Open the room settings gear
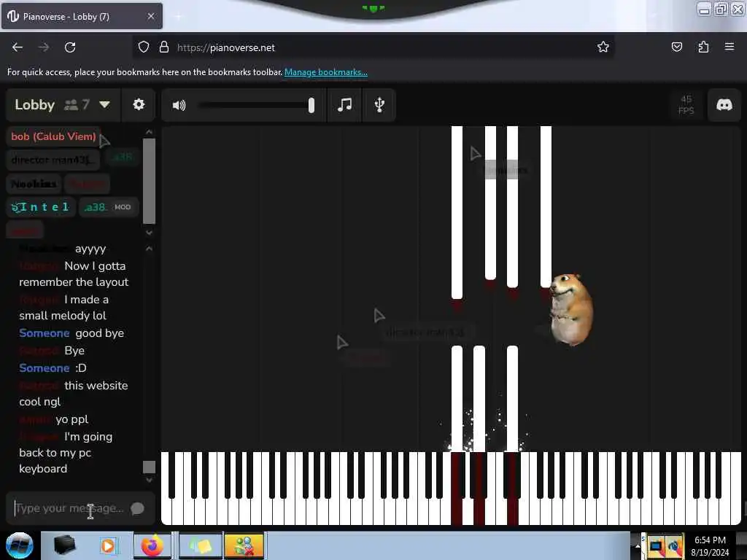The height and width of the screenshot is (560, 747). coord(139,104)
